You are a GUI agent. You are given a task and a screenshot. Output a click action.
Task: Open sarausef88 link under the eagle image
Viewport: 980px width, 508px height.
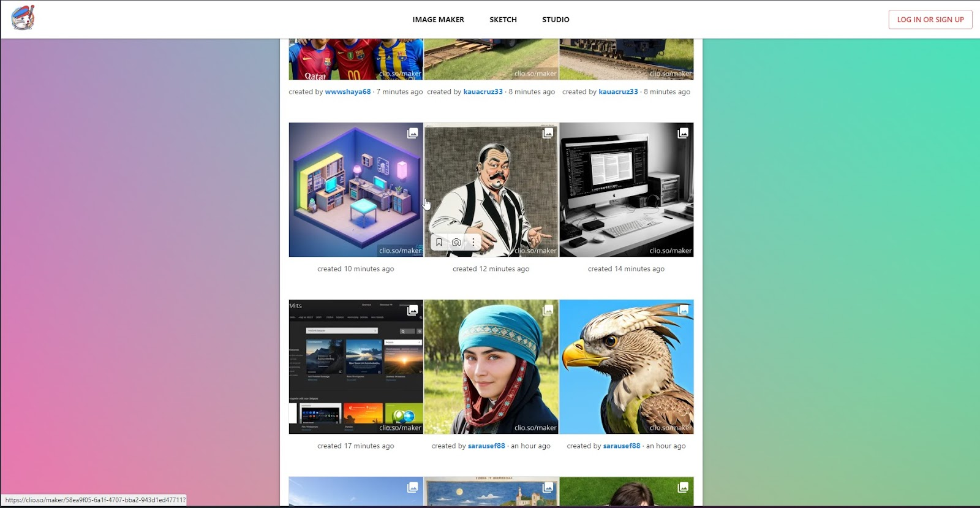point(622,446)
